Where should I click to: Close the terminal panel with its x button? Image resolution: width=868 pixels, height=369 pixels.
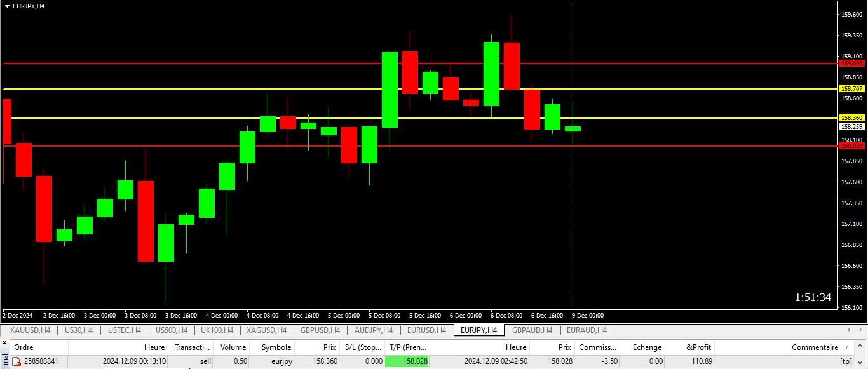(x=4, y=343)
